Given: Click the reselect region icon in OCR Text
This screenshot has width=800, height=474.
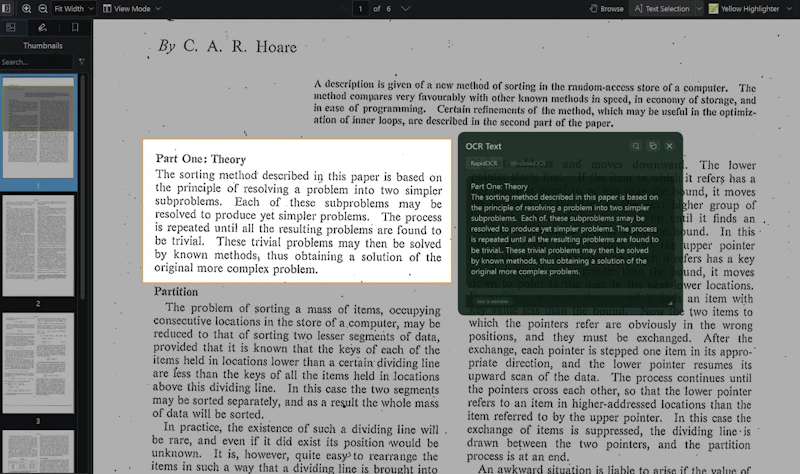Looking at the screenshot, I should (x=635, y=146).
